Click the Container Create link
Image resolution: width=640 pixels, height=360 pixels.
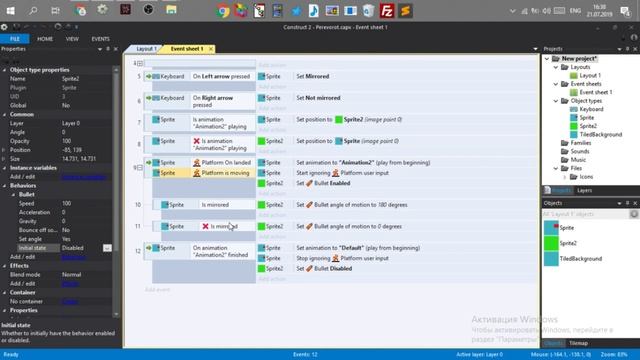(70, 302)
